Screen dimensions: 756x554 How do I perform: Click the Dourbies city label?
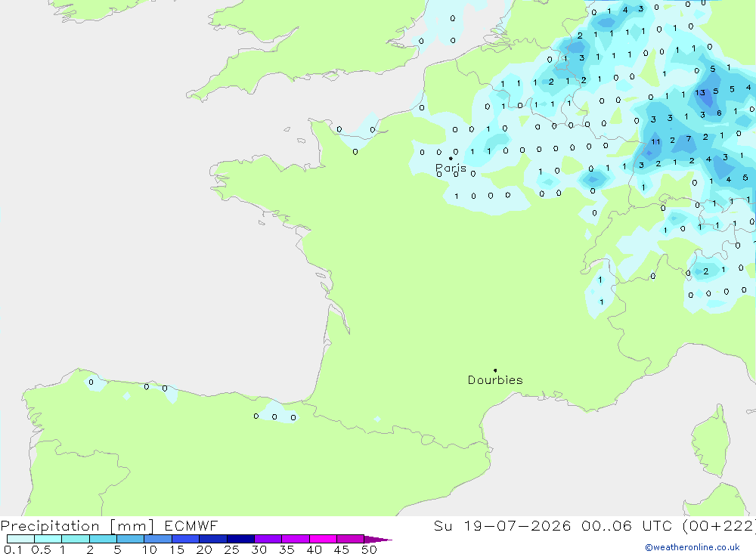[495, 380]
